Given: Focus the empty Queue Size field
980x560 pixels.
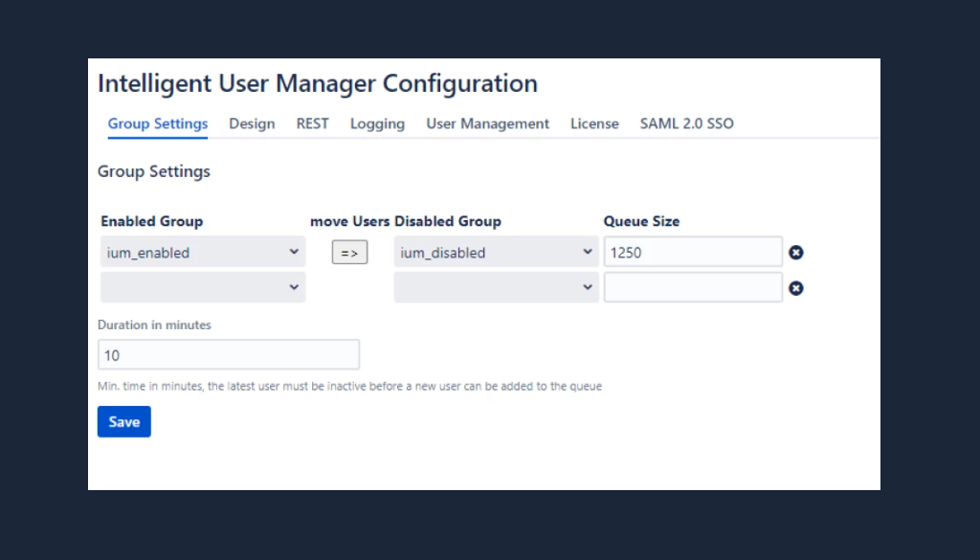Looking at the screenshot, I should coord(693,287).
